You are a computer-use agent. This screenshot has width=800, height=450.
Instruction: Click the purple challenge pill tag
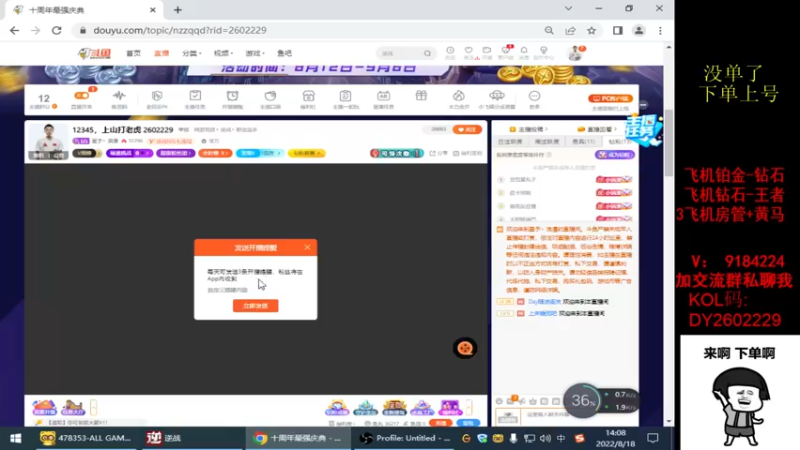point(129,153)
